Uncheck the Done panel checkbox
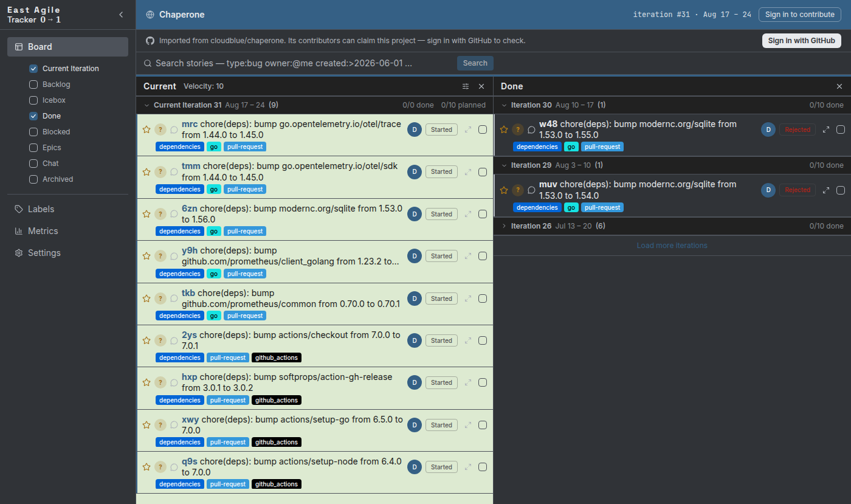 (x=33, y=116)
